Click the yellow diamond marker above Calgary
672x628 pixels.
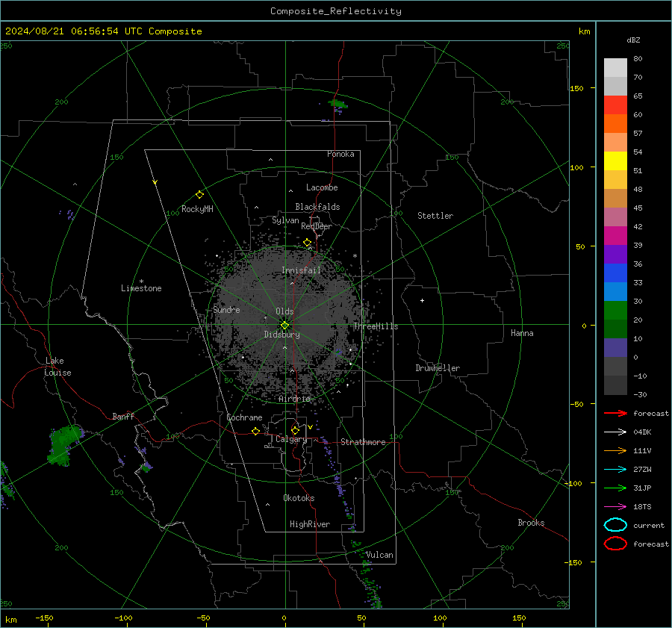(x=295, y=430)
